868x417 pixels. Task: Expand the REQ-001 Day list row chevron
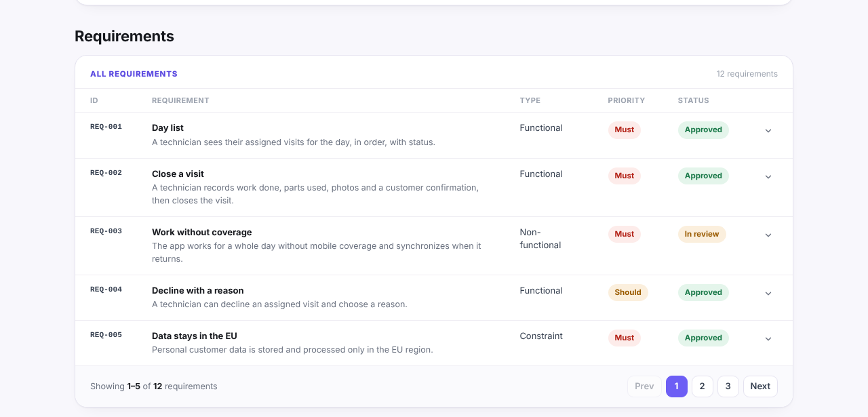[768, 131]
